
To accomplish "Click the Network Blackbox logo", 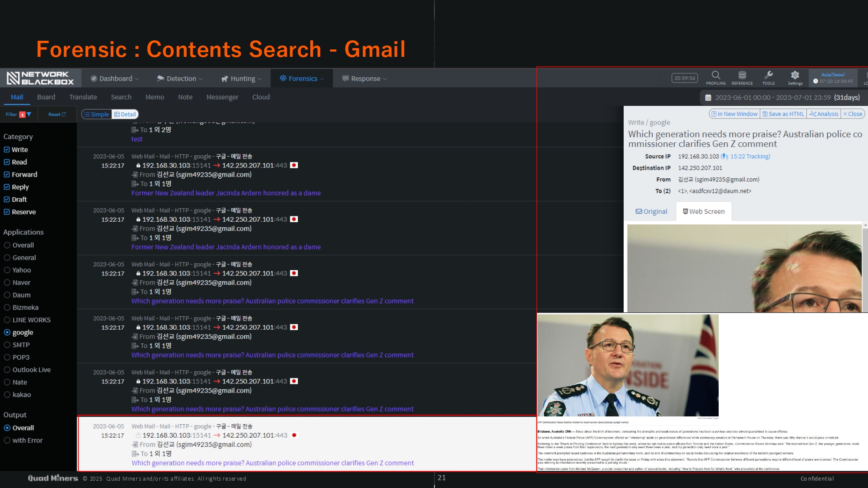I will coord(40,78).
